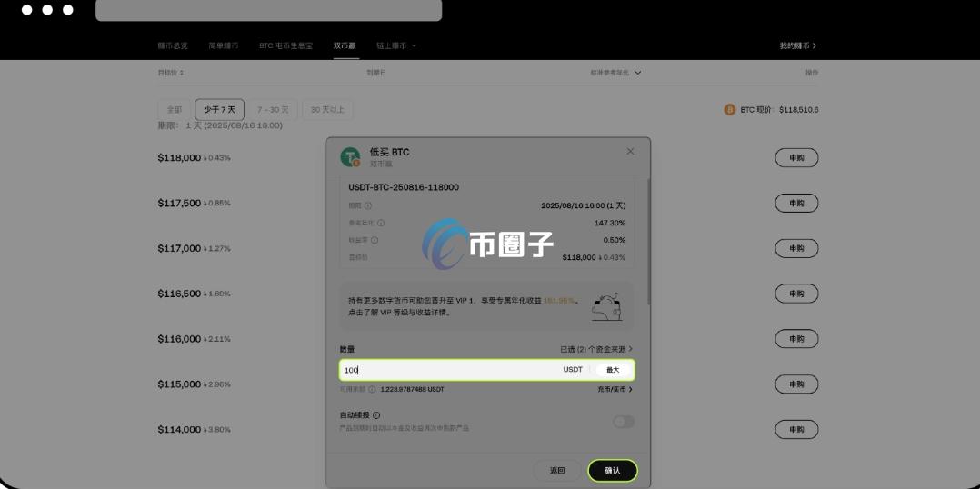
Task: Click the dialog's vertical scrollbar
Action: coord(648,241)
